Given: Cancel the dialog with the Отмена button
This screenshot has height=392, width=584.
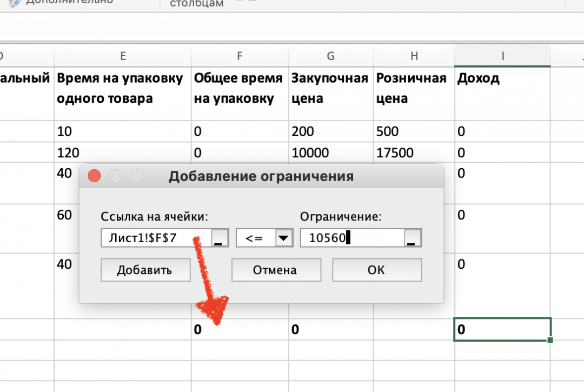Looking at the screenshot, I should click(x=276, y=270).
